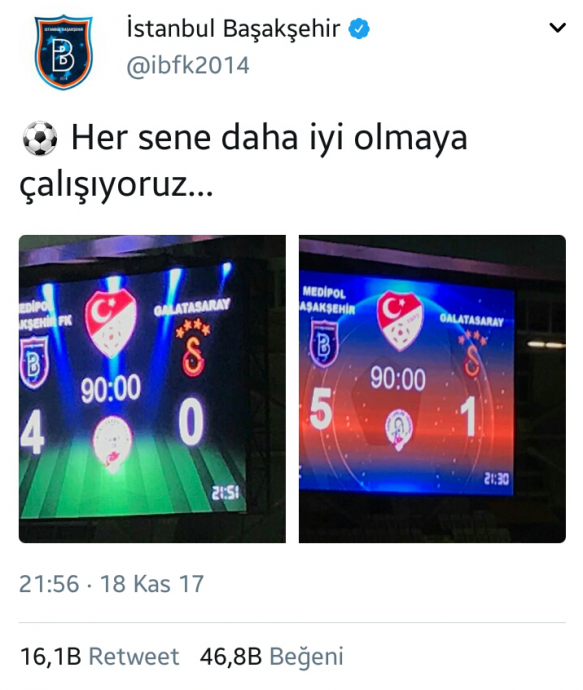Open the 4-0 scoreboard photo
The height and width of the screenshot is (690, 583).
tap(152, 389)
